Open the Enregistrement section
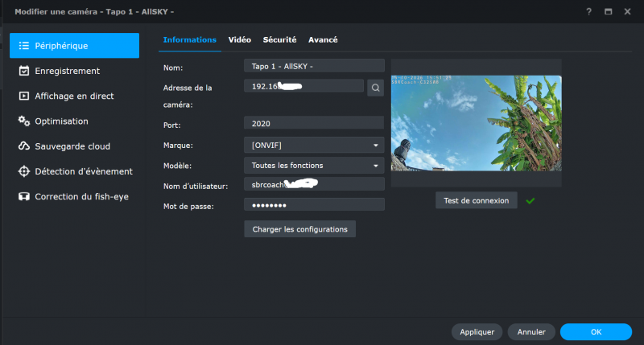Viewport: 644px width, 345px height. point(74,71)
